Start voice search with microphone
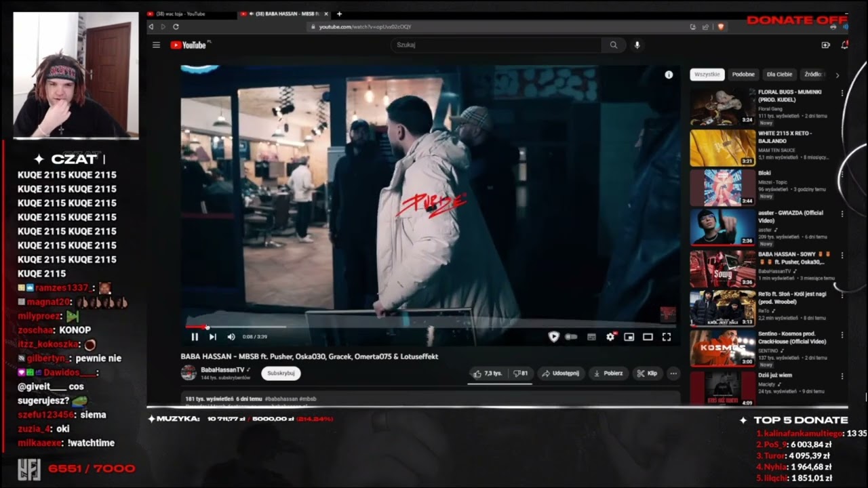868x488 pixels. tap(637, 45)
